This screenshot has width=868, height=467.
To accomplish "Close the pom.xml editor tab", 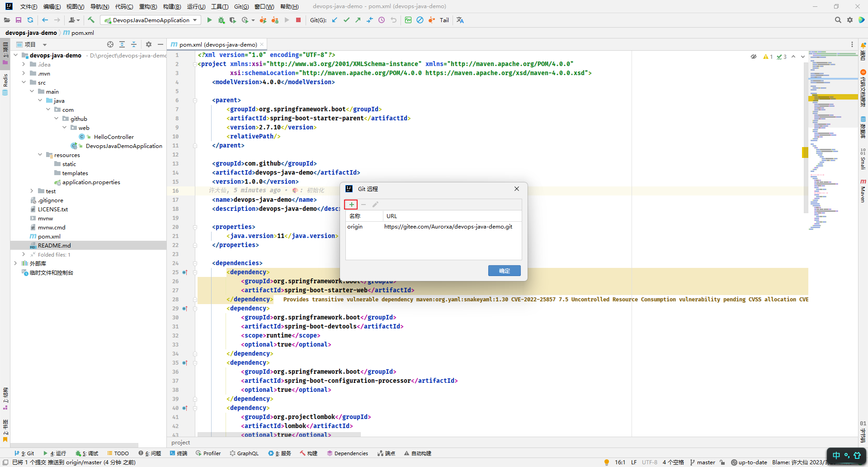I will pos(262,45).
